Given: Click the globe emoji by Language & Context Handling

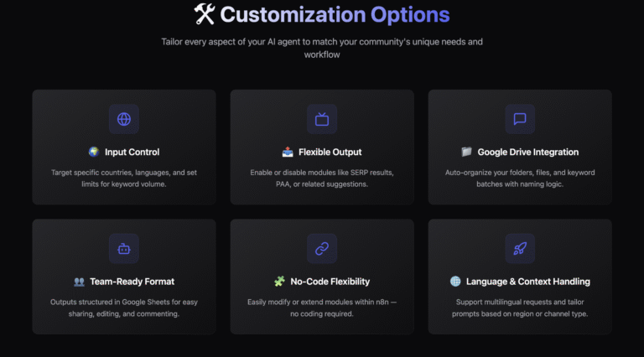Looking at the screenshot, I should point(455,282).
